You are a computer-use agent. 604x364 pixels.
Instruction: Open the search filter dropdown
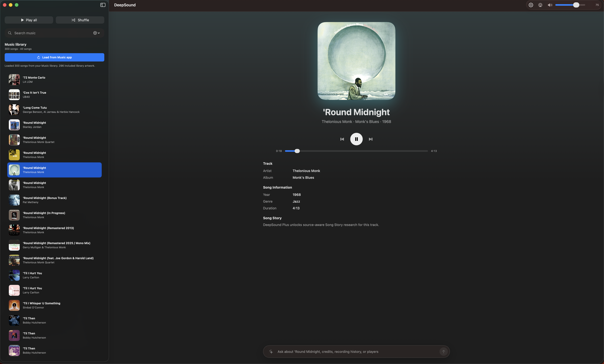97,33
